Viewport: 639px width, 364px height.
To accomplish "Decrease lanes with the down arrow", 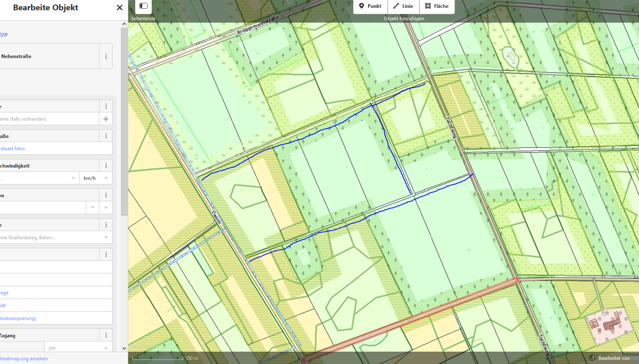I will (93, 208).
